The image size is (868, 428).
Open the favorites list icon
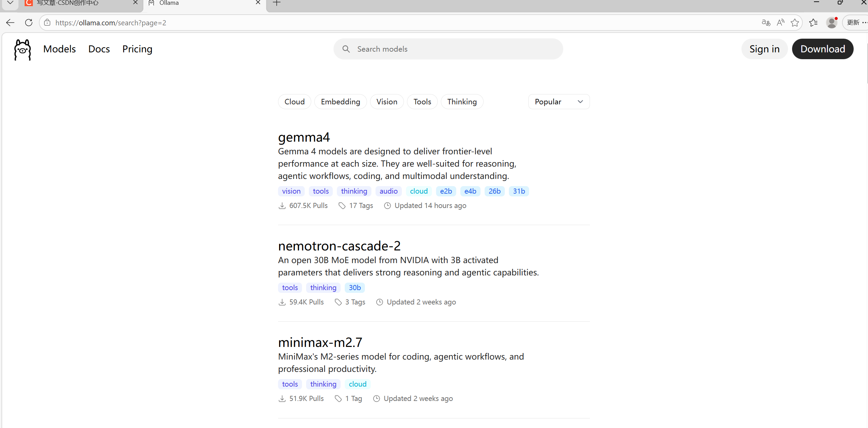click(813, 23)
